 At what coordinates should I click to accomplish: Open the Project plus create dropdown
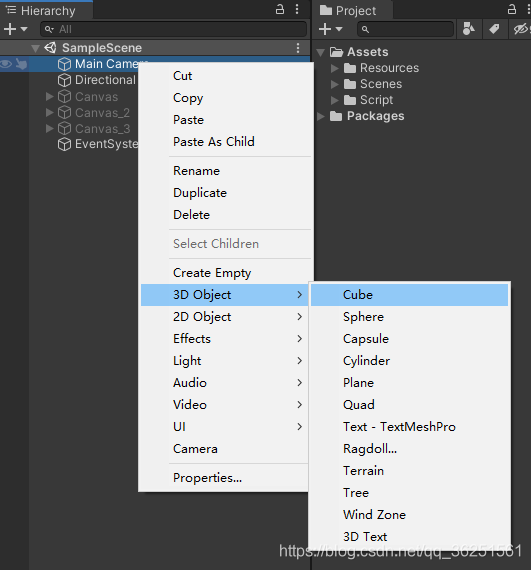coord(330,29)
